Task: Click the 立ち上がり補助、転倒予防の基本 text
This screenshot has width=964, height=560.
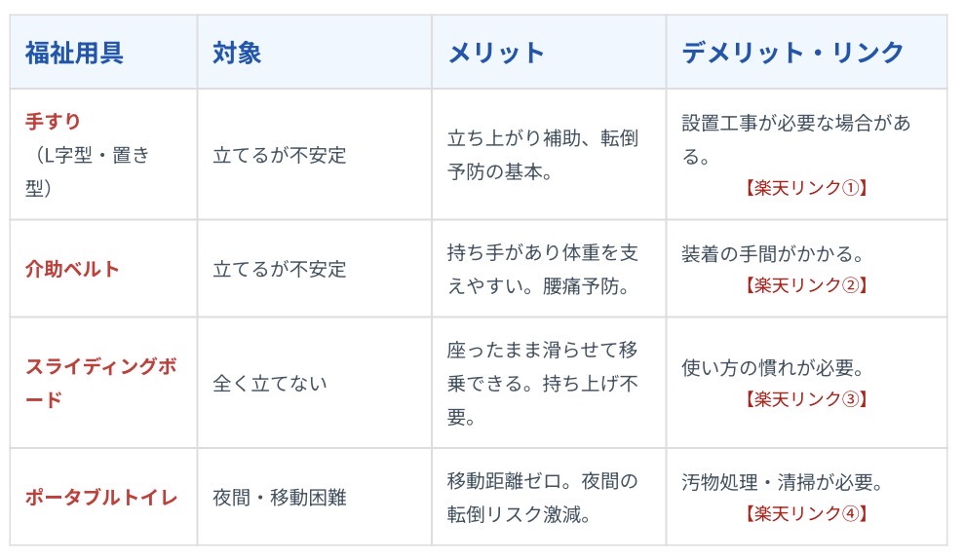Action: pos(542,156)
